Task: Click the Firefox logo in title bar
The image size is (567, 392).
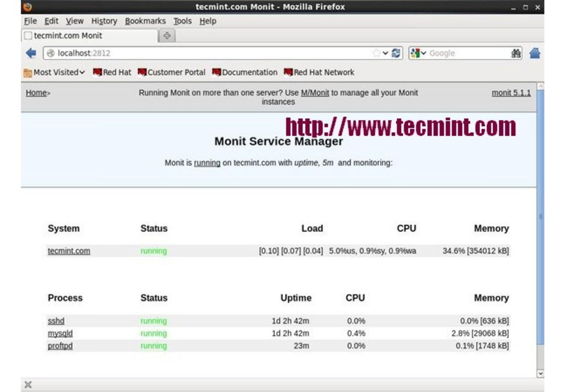Action: pos(28,6)
